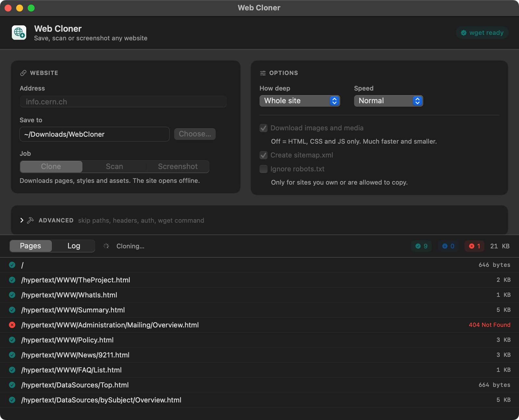Image resolution: width=519 pixels, height=420 pixels.
Task: Select the Screenshot job segment
Action: [178, 167]
